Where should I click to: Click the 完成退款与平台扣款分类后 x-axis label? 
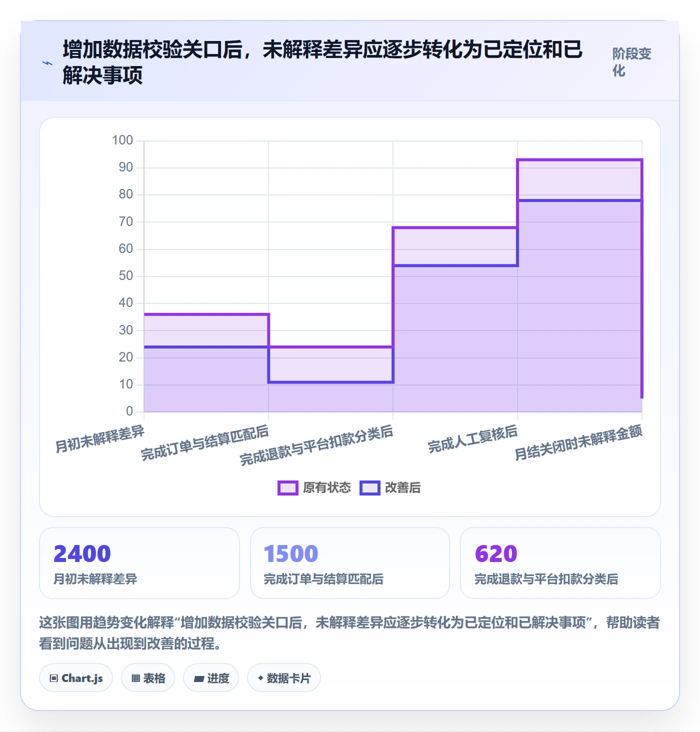316,445
